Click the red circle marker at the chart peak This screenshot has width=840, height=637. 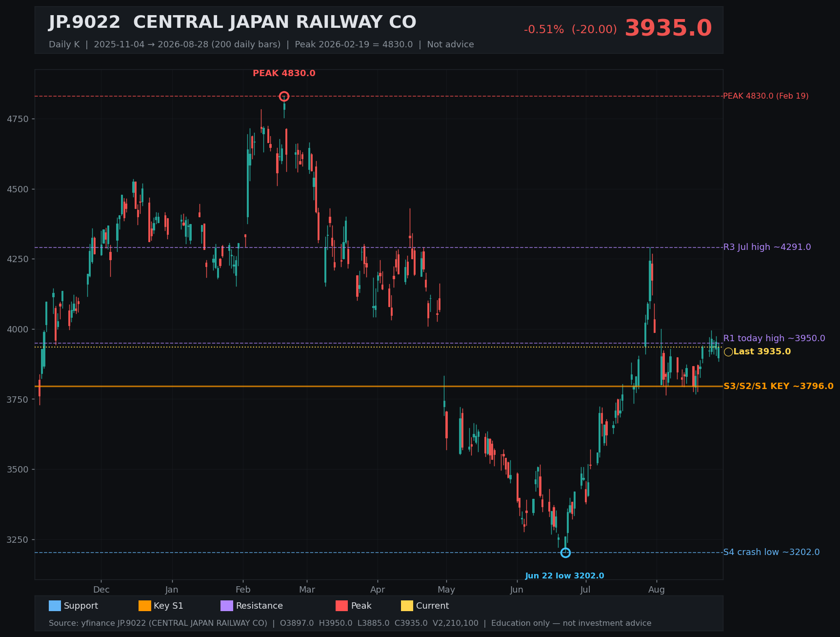(284, 96)
